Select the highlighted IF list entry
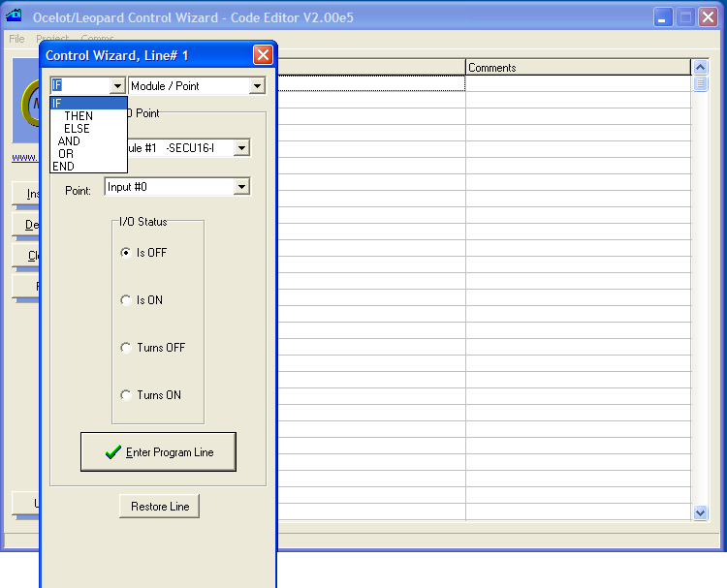This screenshot has width=727, height=588. [88, 104]
